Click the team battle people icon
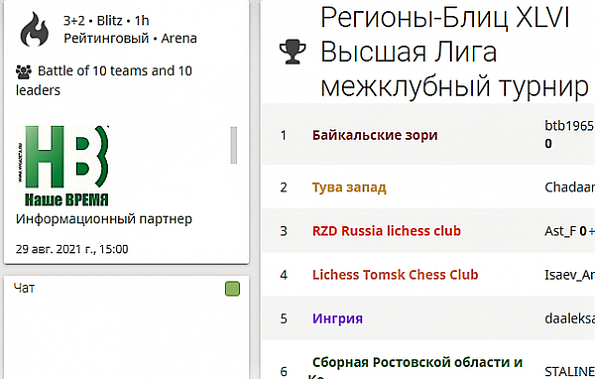This screenshot has height=379, width=595. pyautogui.click(x=24, y=72)
